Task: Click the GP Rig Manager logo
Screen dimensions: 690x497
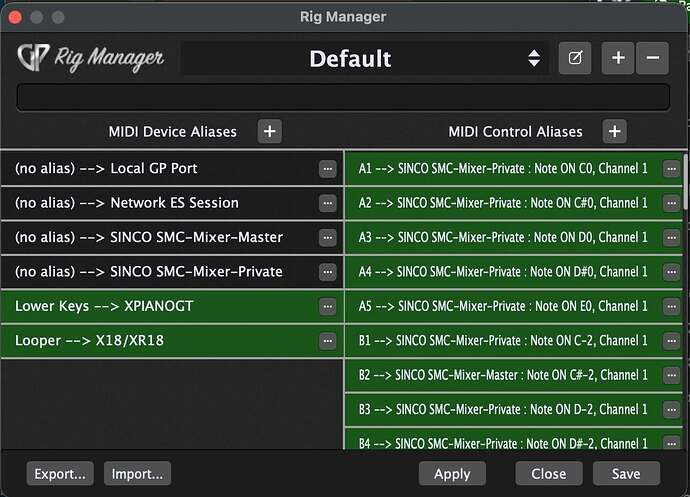Action: click(x=91, y=58)
